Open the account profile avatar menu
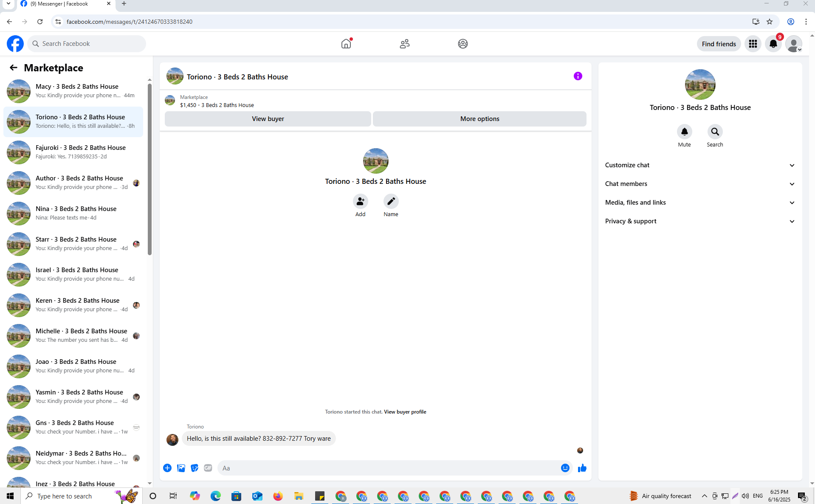This screenshot has width=815, height=504. pyautogui.click(x=793, y=44)
